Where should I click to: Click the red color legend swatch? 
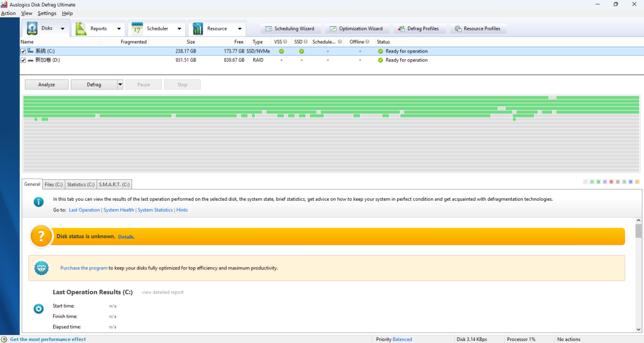pyautogui.click(x=611, y=182)
